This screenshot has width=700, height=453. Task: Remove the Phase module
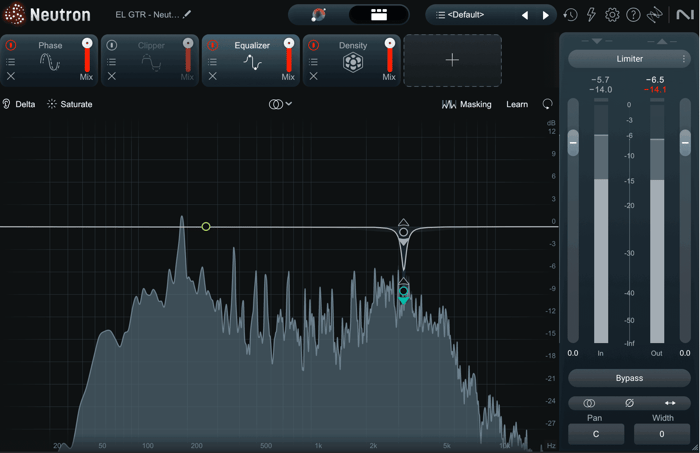click(11, 76)
